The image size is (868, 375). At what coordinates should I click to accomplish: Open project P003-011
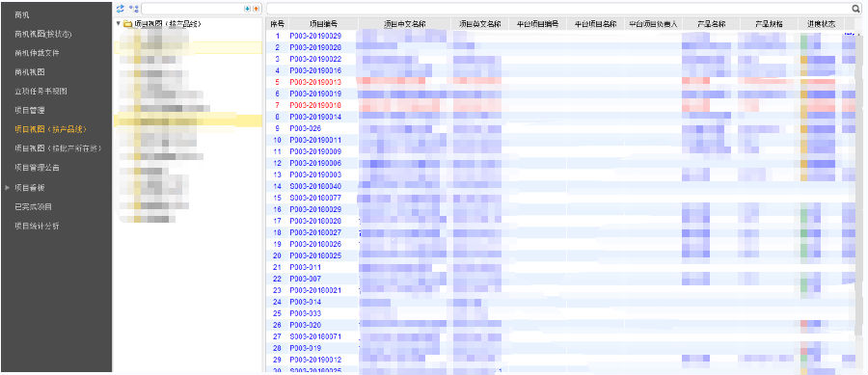click(x=305, y=267)
